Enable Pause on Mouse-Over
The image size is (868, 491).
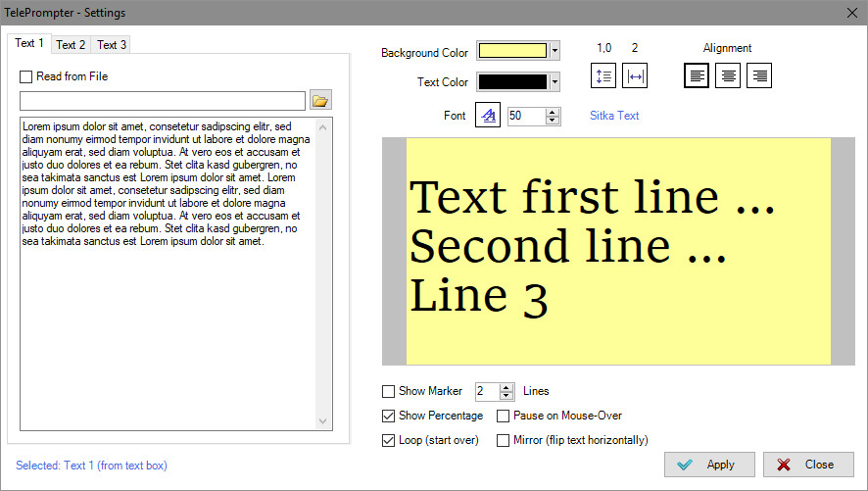click(x=503, y=416)
